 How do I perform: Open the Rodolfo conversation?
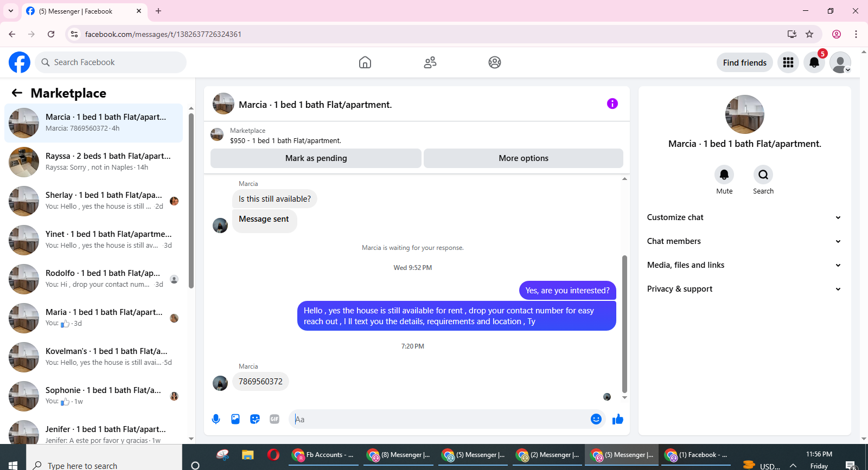(93, 279)
